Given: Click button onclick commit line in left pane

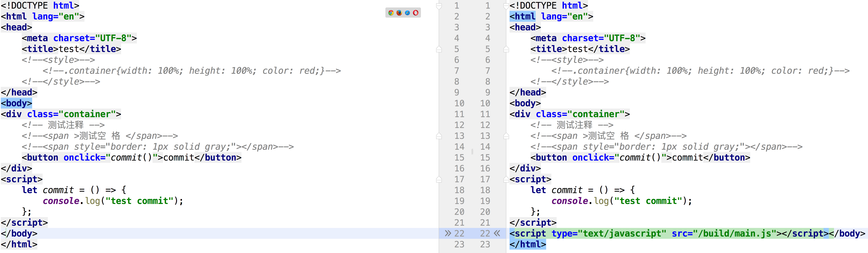Looking at the screenshot, I should [131, 158].
